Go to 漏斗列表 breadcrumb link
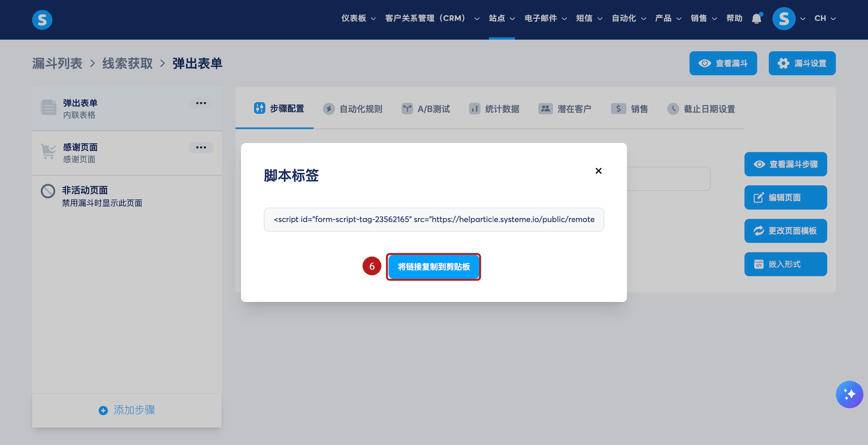The image size is (868, 445). point(57,63)
